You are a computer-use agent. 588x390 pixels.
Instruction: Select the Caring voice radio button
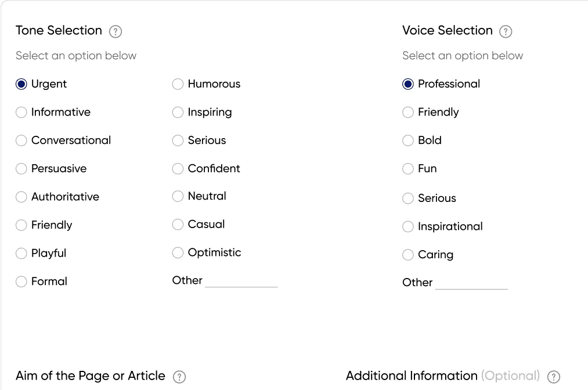pos(408,255)
